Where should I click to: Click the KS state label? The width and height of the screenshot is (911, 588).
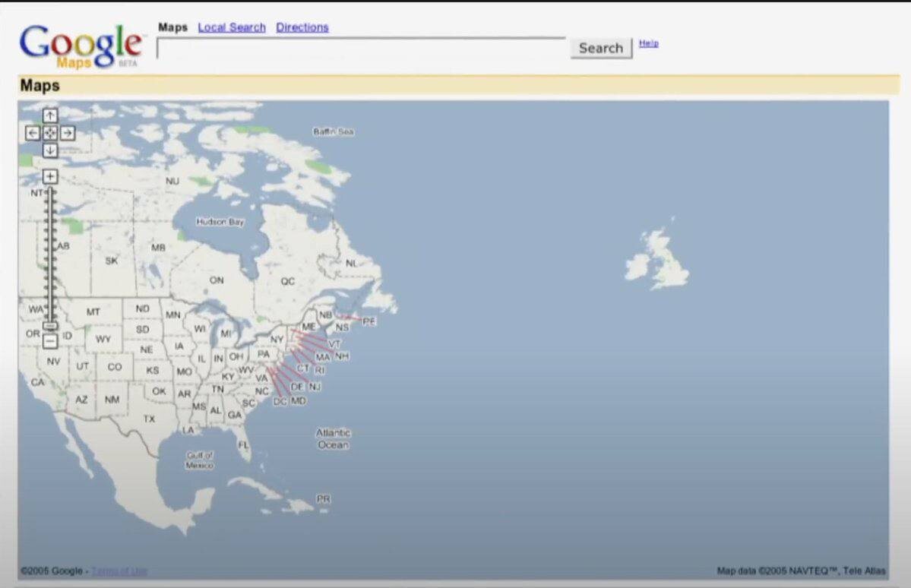pos(153,370)
